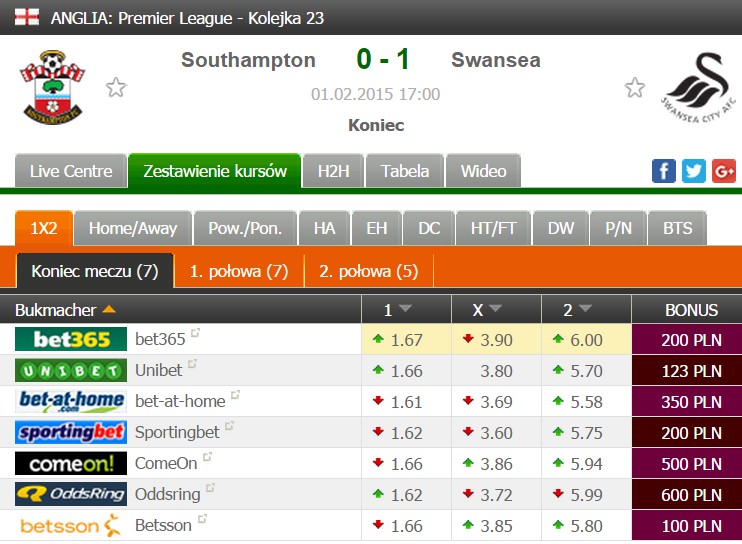The image size is (742, 544).
Task: Click the 600 PLN Oddsring bonus
Action: pos(691,495)
